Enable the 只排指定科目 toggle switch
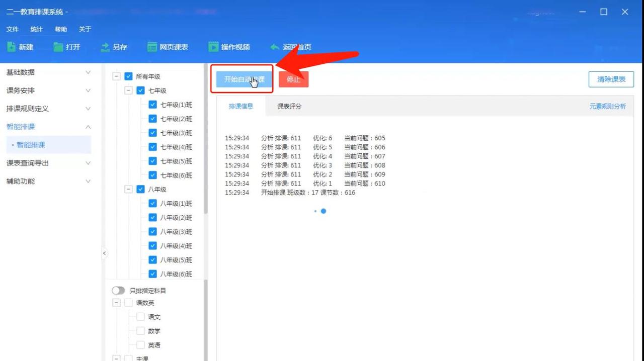644x361 pixels. pyautogui.click(x=118, y=291)
